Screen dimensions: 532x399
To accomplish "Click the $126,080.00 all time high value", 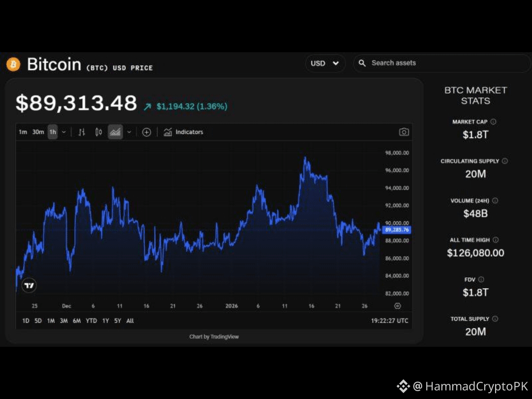I will point(475,253).
